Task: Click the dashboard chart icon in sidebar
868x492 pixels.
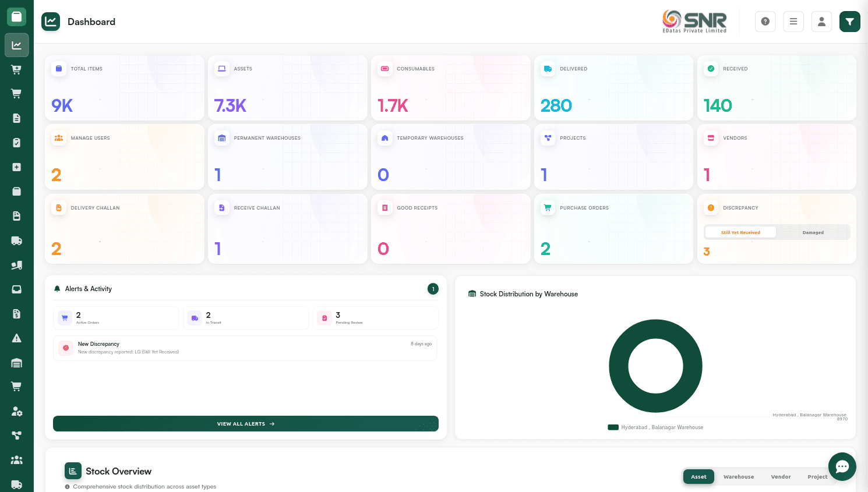Action: (16, 45)
